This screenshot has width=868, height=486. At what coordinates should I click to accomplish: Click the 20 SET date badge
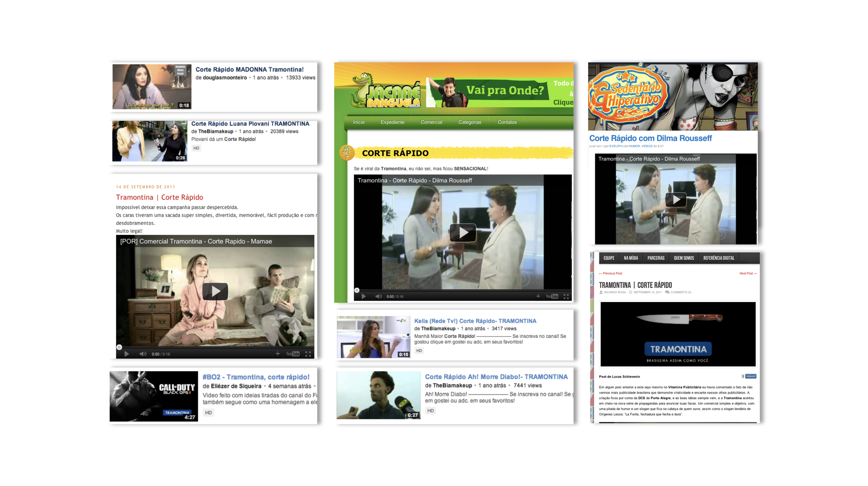pyautogui.click(x=347, y=153)
